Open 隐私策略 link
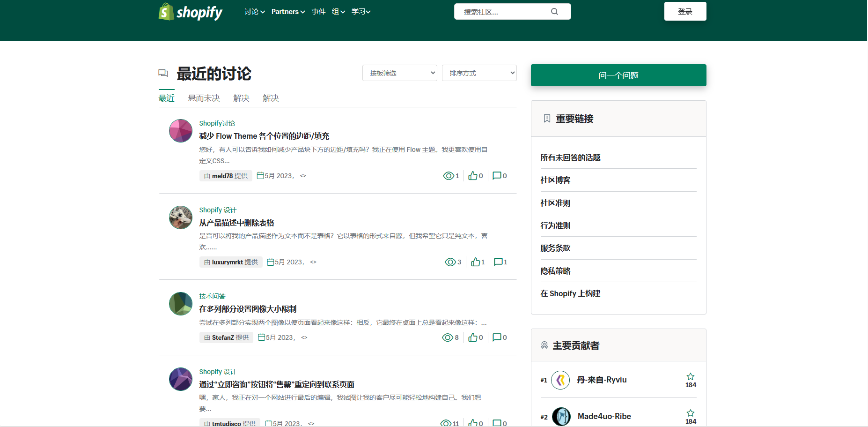This screenshot has height=427, width=868. pyautogui.click(x=555, y=271)
